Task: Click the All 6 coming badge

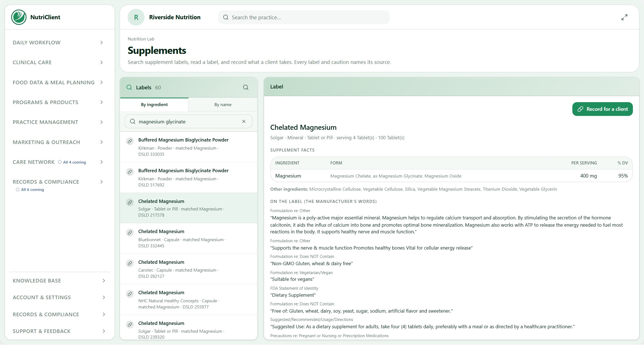Action: click(x=30, y=190)
